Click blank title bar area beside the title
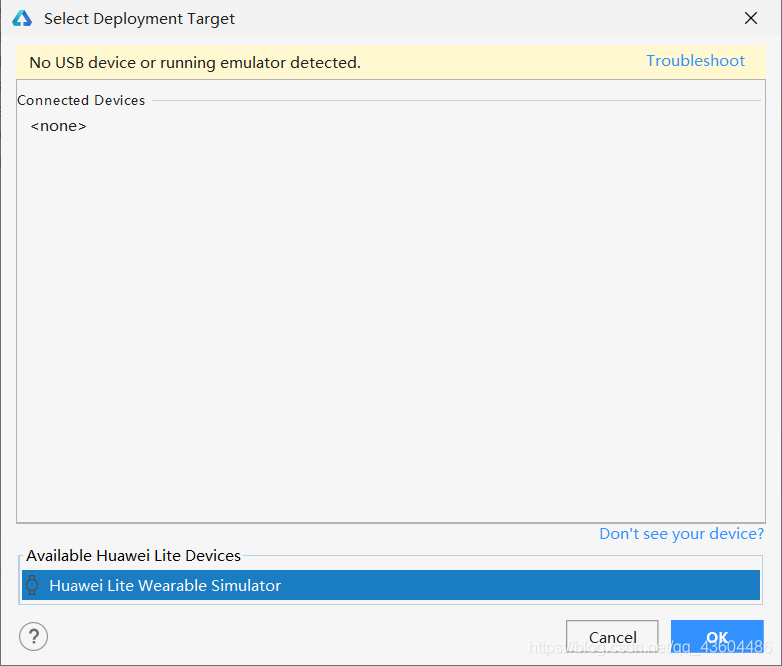Viewport: 782px width, 666px height. [x=480, y=19]
